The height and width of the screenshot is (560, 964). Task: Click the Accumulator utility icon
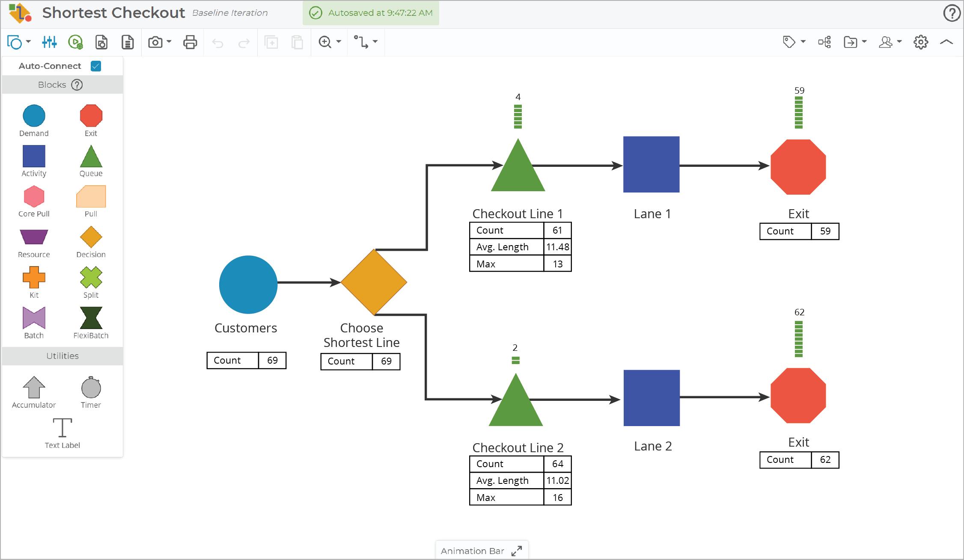pos(34,387)
